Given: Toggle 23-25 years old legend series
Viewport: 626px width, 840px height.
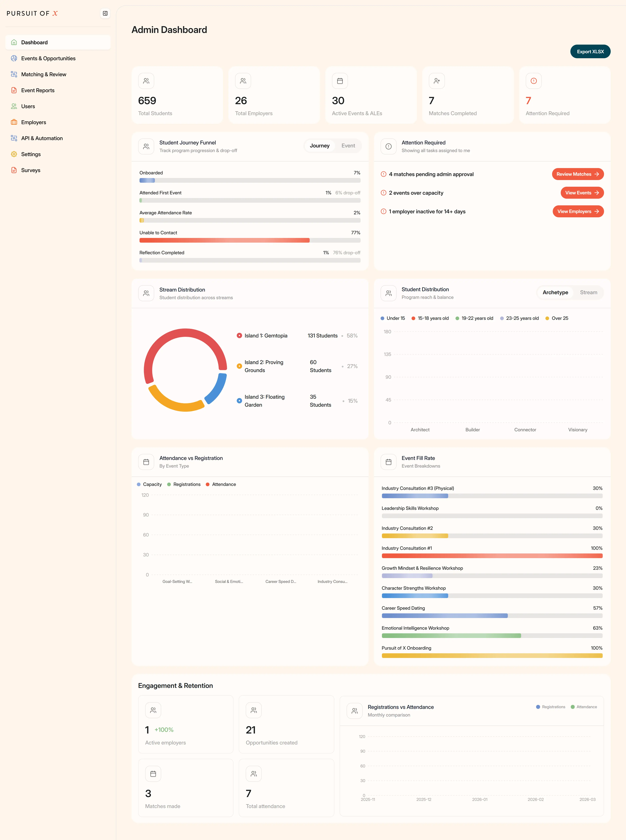Looking at the screenshot, I should pos(519,318).
